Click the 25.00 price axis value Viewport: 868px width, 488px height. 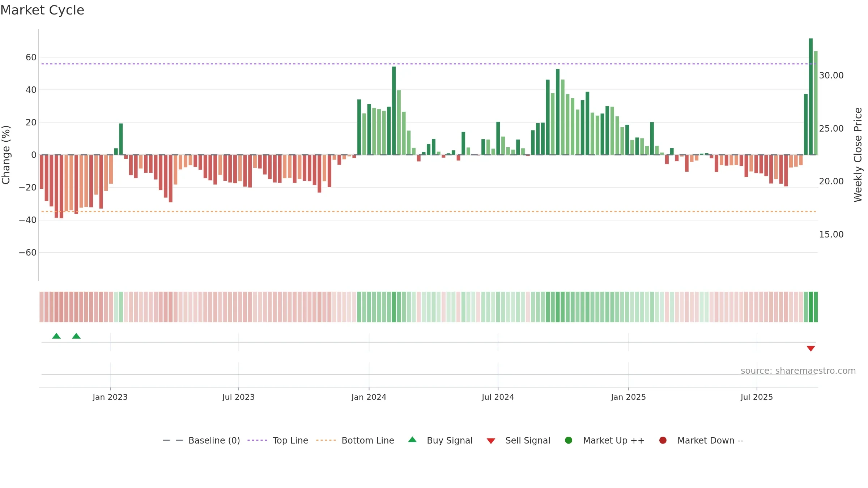pos(831,128)
